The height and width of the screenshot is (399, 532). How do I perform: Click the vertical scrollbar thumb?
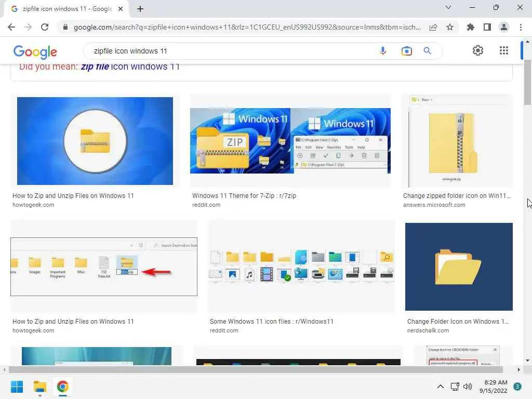click(x=528, y=82)
